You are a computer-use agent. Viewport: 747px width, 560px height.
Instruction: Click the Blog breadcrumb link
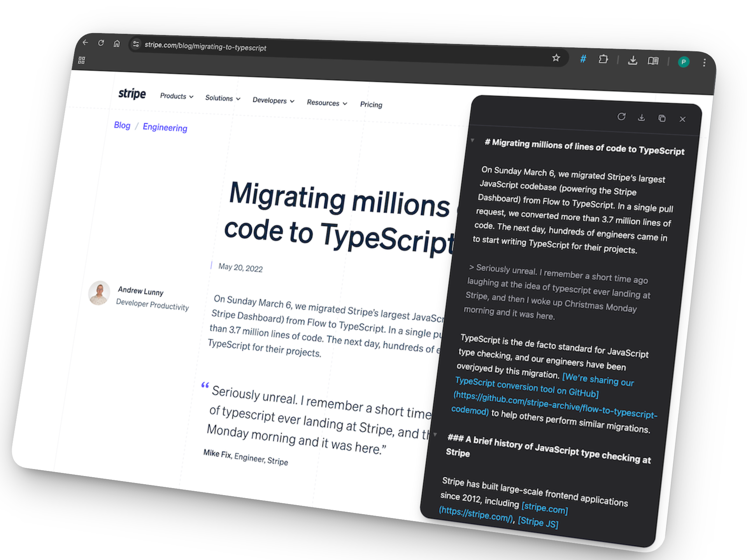[x=122, y=125]
